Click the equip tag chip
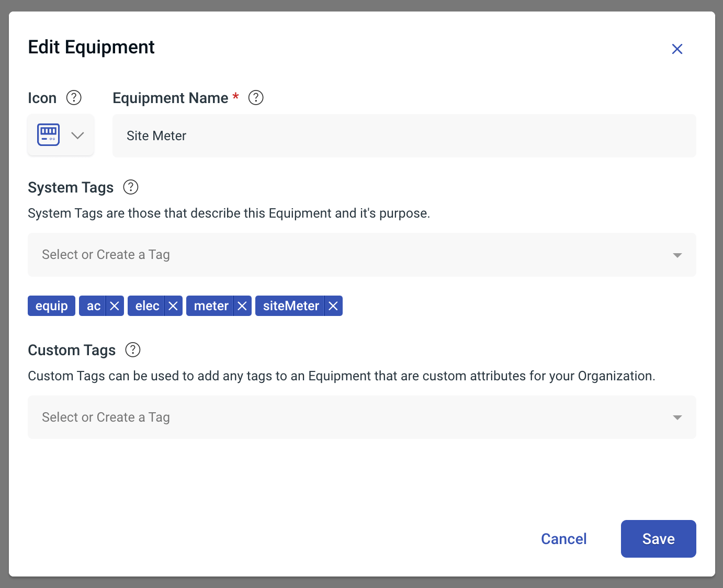This screenshot has width=723, height=588. (x=51, y=306)
